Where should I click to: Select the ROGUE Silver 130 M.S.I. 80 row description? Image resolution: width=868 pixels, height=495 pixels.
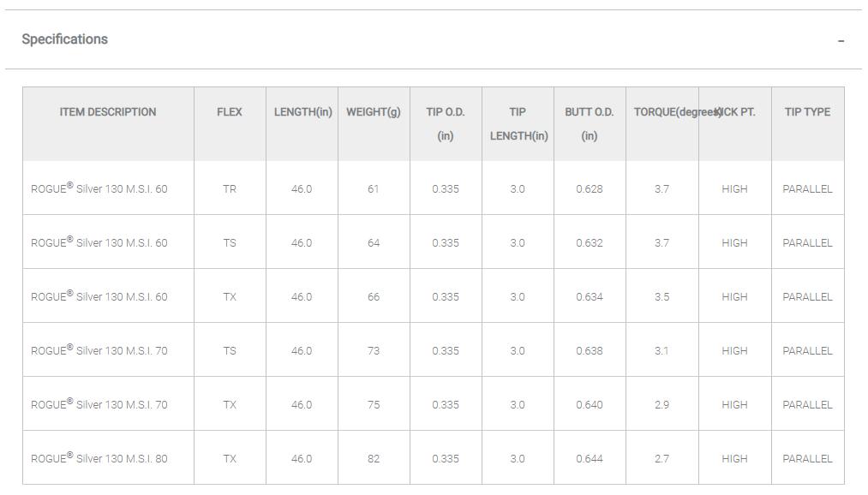pos(99,459)
